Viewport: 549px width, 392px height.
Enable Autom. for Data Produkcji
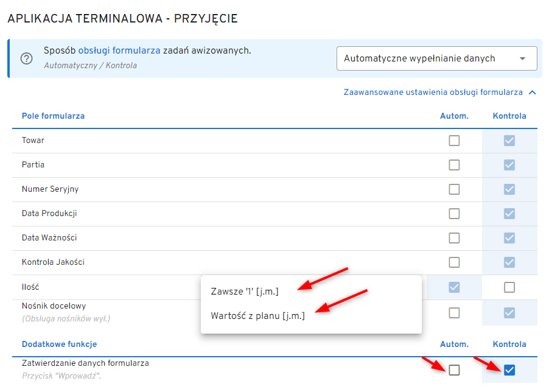tap(454, 214)
